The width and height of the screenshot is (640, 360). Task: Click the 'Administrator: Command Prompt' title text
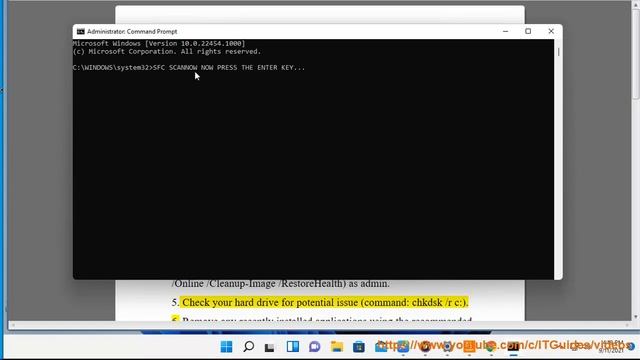click(132, 31)
